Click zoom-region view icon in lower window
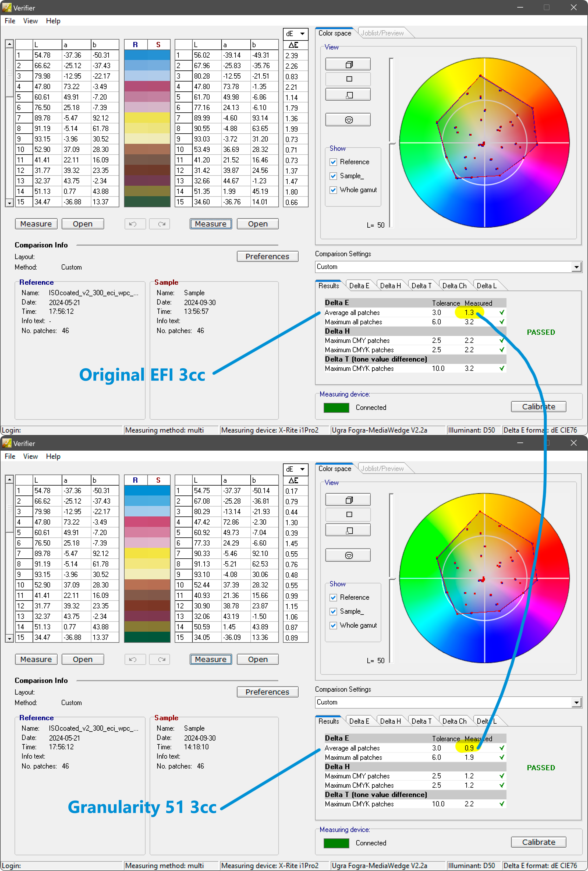588x871 pixels. point(348,530)
